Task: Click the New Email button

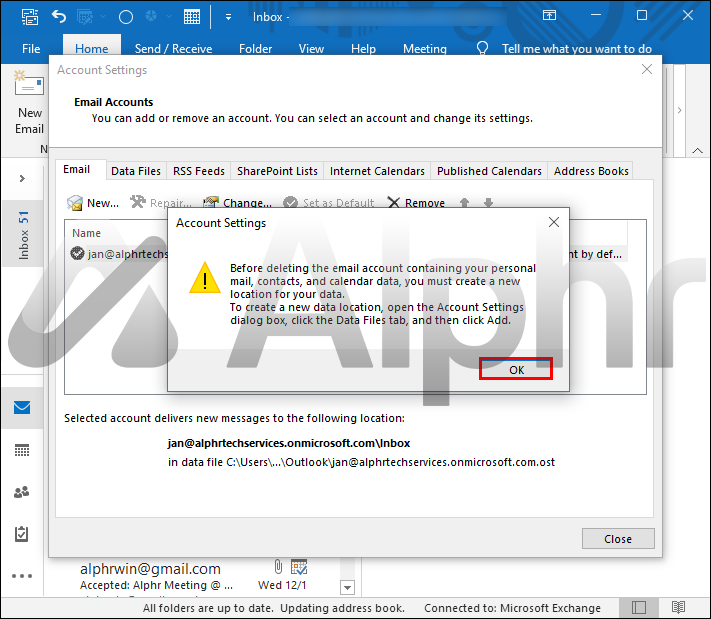Action: click(x=29, y=102)
